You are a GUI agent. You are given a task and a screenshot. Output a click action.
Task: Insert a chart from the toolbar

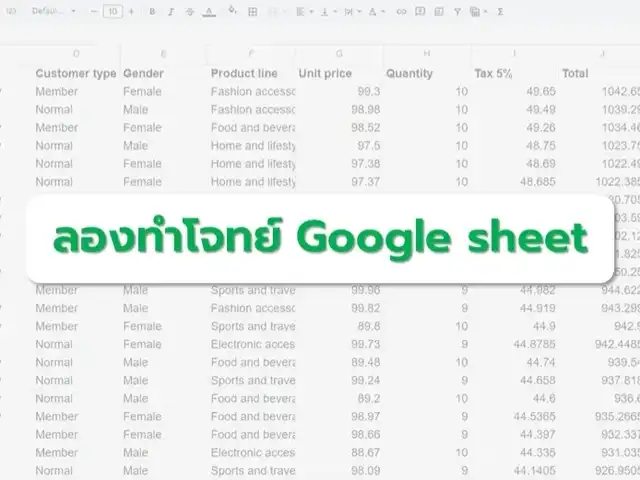click(438, 12)
